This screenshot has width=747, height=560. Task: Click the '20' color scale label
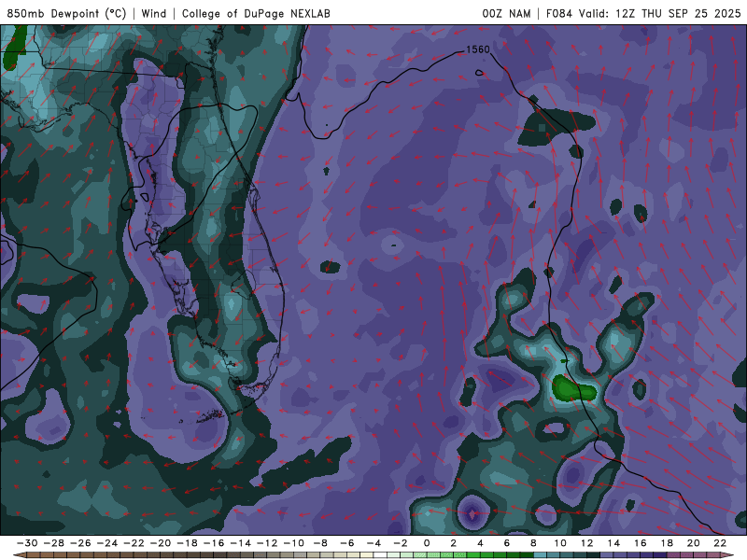click(694, 543)
